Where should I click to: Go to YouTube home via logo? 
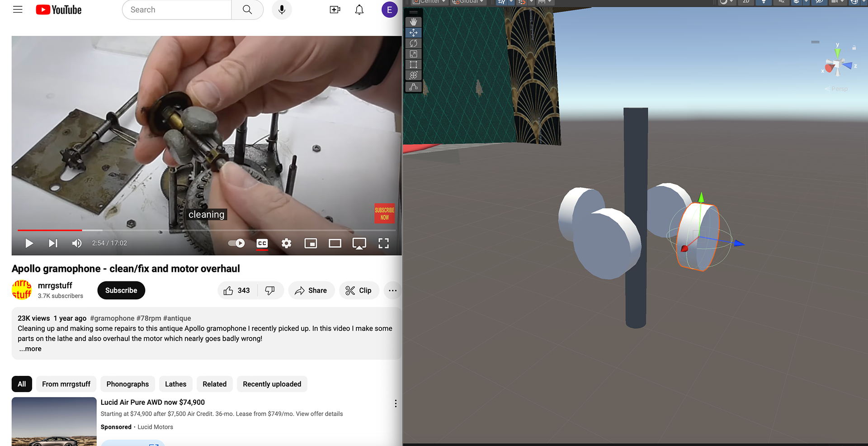pos(59,9)
